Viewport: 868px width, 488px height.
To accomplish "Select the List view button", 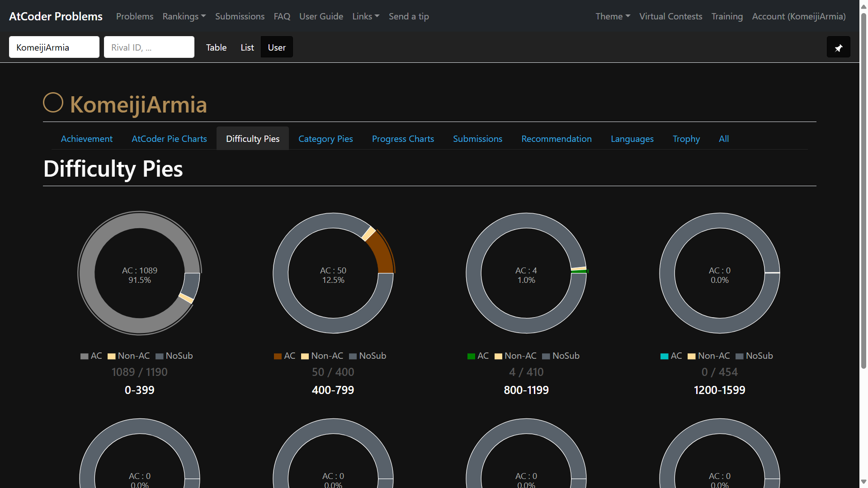I will coord(247,47).
